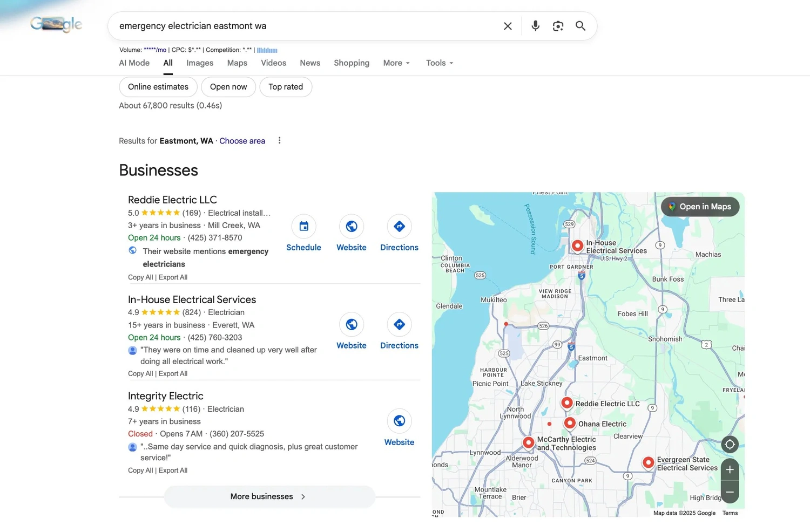Start voice search with the microphone icon
This screenshot has height=532, width=810.
(x=535, y=26)
